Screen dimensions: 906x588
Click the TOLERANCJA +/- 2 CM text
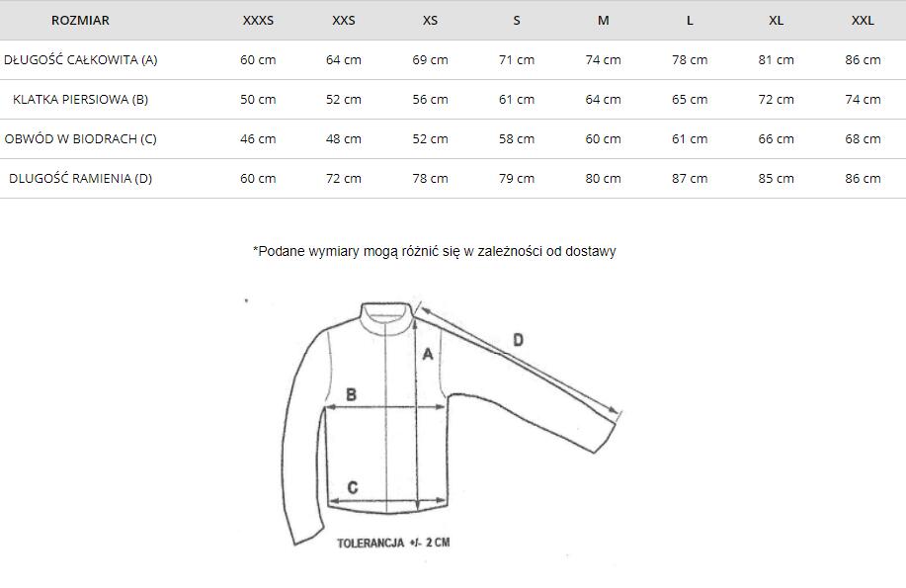pyautogui.click(x=393, y=543)
